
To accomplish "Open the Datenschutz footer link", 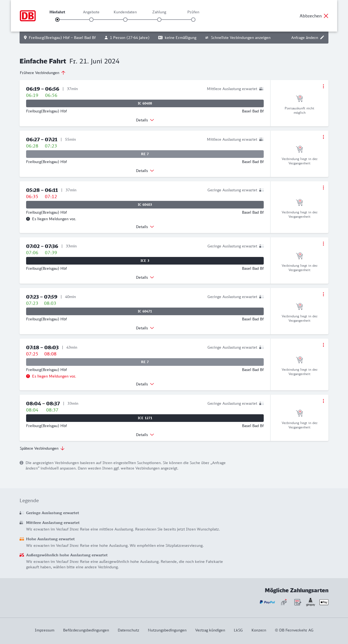I will [x=128, y=630].
